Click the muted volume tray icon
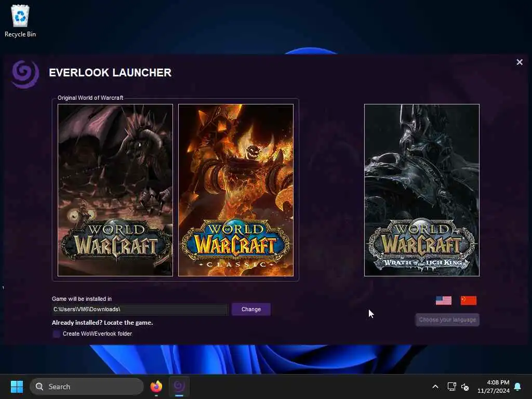This screenshot has height=399, width=532. point(465,387)
